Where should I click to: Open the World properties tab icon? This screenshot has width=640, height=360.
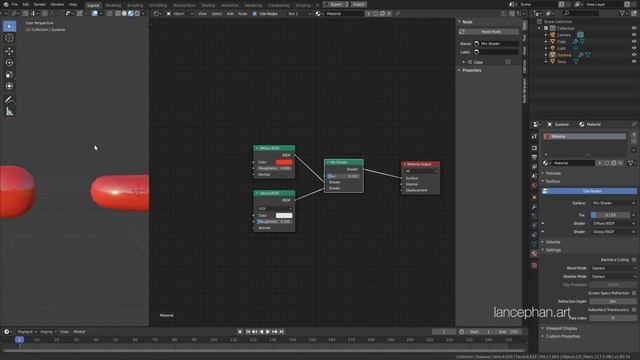[534, 186]
